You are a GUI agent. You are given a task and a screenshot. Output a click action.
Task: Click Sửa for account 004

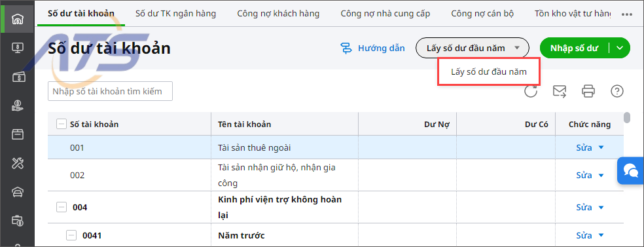coord(584,208)
